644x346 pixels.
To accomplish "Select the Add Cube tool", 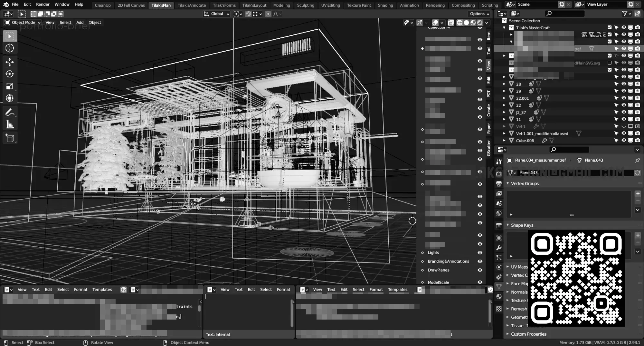I will (10, 138).
